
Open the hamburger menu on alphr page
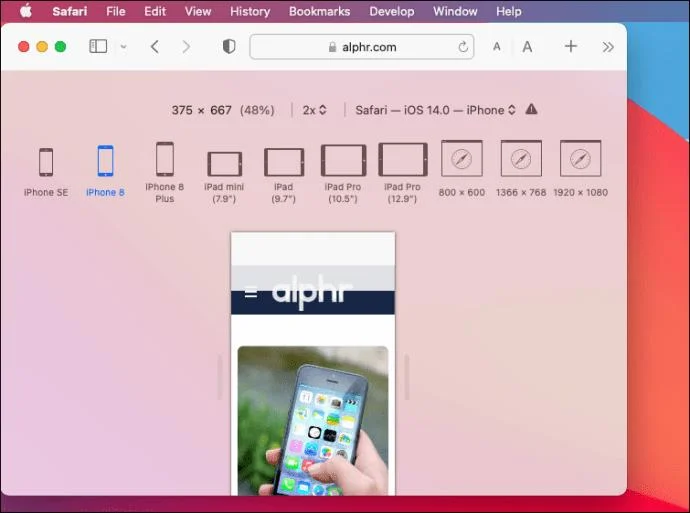[251, 293]
